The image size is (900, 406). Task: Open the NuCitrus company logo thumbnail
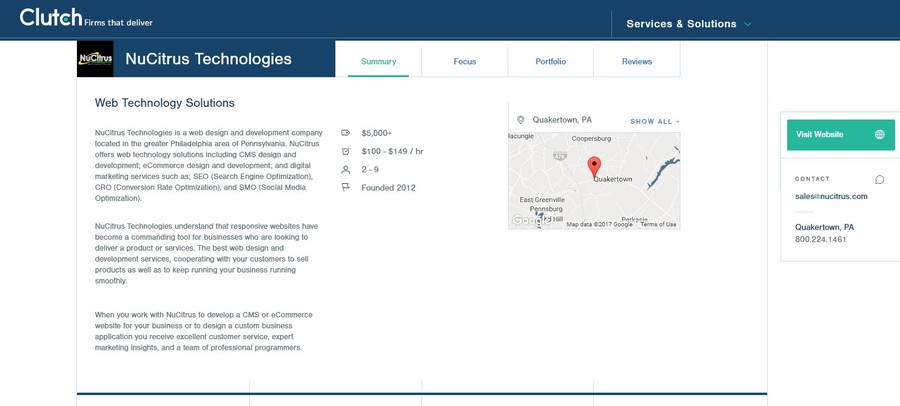click(95, 59)
